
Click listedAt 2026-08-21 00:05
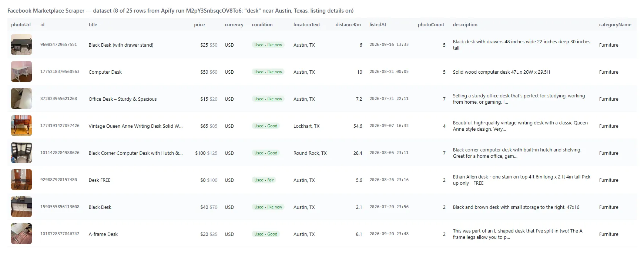click(x=389, y=71)
